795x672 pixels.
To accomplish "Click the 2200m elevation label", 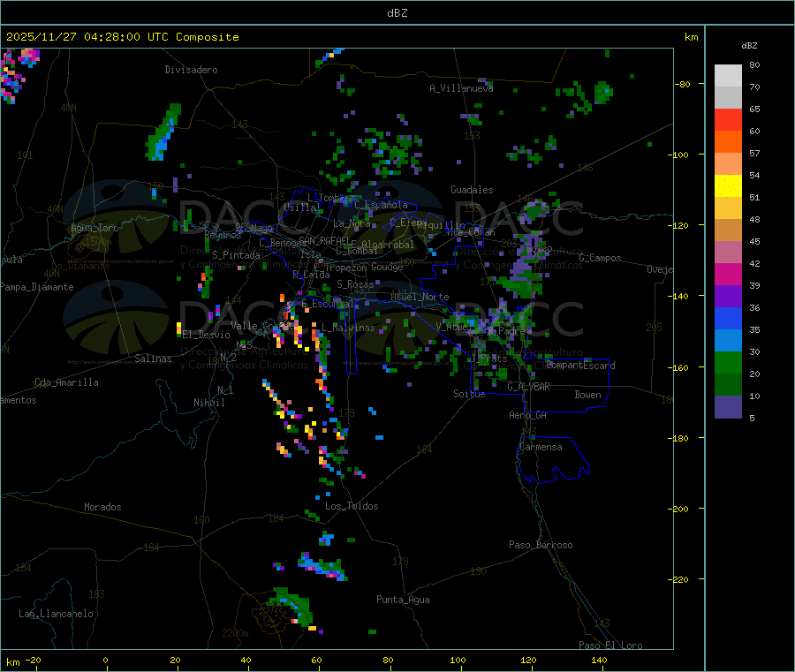I will point(235,633).
